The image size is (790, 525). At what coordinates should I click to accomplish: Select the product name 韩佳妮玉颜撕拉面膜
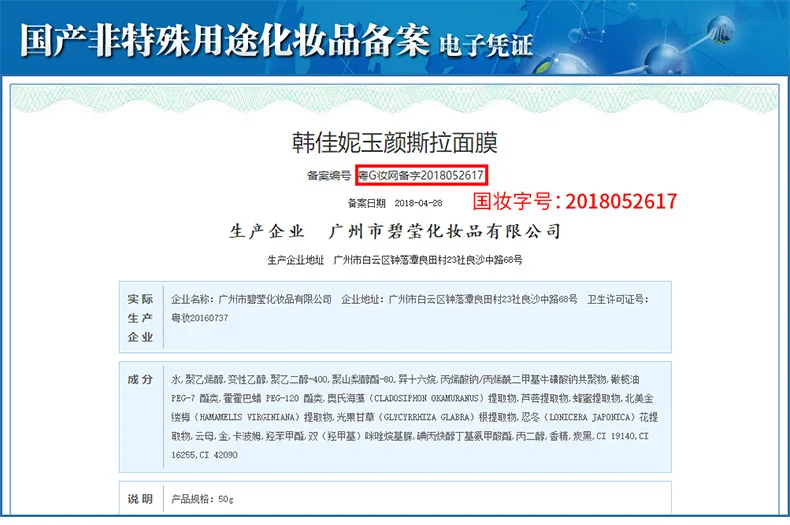tap(394, 143)
